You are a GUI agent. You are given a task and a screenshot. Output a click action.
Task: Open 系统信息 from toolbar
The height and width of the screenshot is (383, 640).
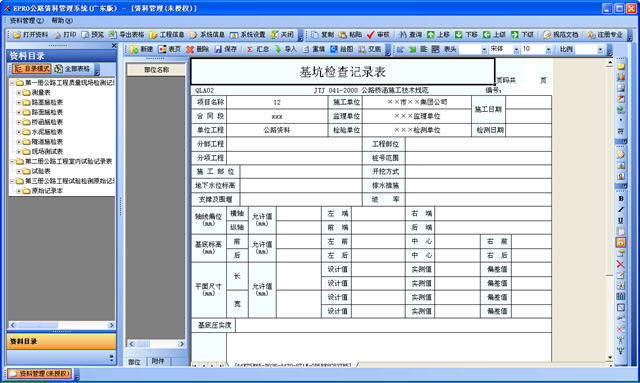(207, 35)
